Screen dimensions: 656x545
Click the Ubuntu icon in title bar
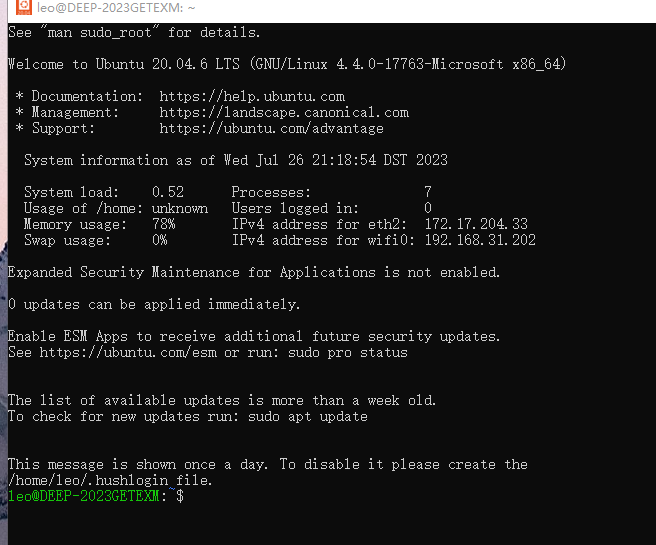click(23, 7)
